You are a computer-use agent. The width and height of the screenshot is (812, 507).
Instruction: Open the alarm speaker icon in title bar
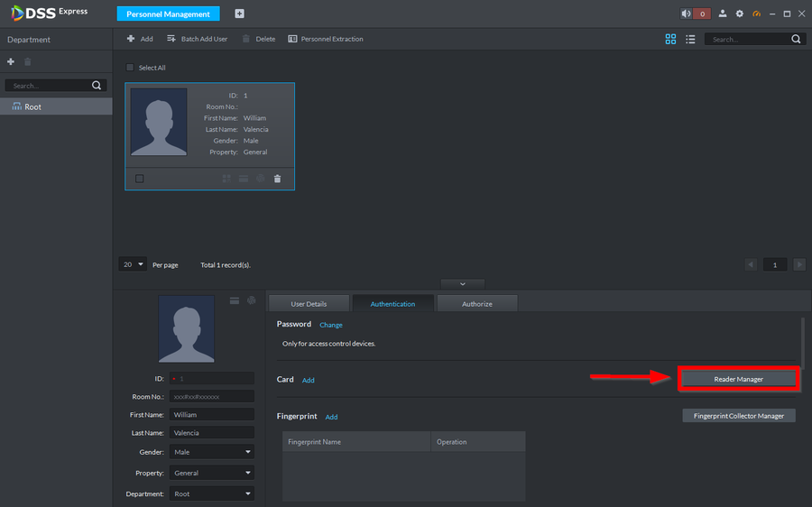pyautogui.click(x=686, y=14)
